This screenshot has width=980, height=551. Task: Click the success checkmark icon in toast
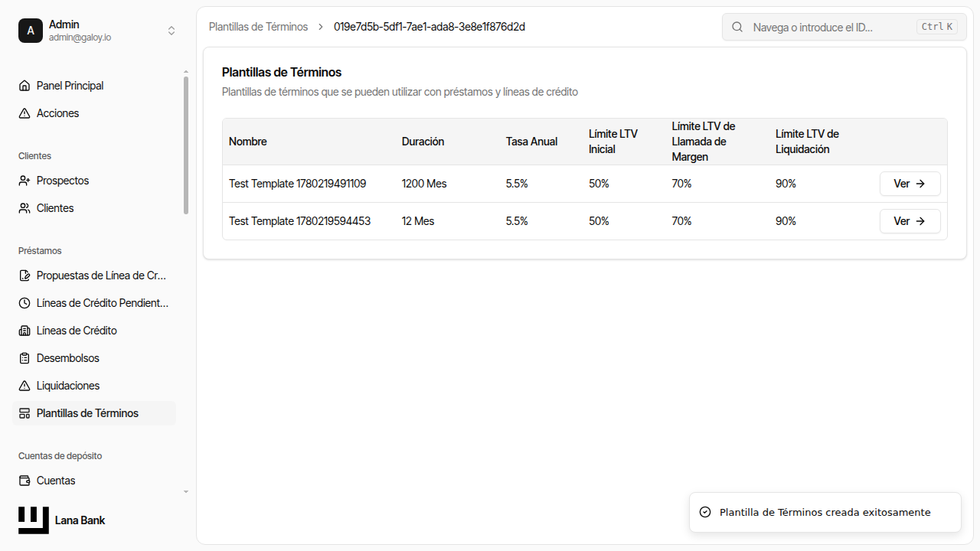(x=705, y=512)
